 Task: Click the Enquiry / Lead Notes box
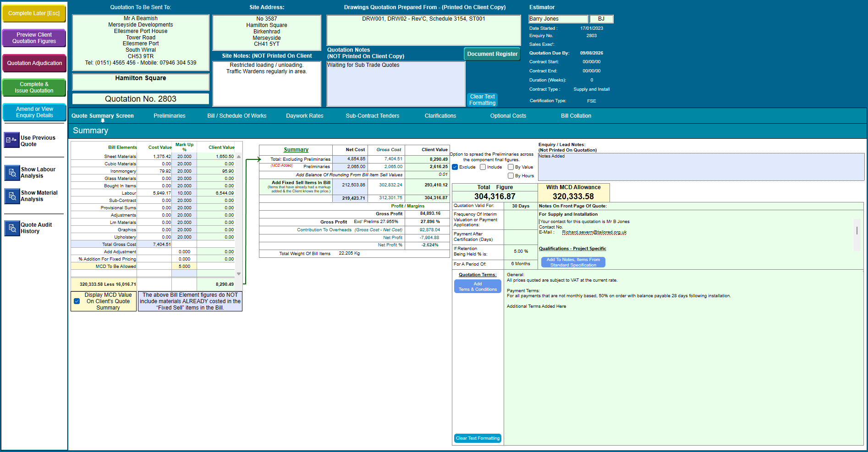click(x=701, y=167)
